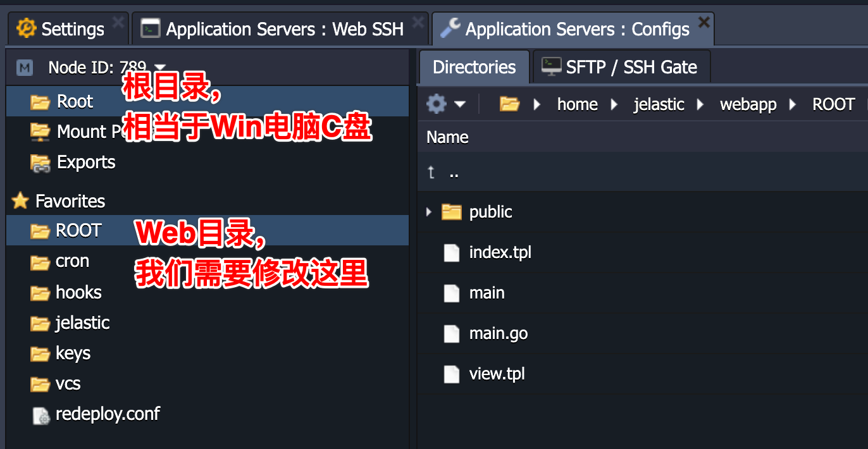Screen dimensions: 868x449
Task: Open the dropdown arrow beside the gear icon
Action: tap(460, 104)
